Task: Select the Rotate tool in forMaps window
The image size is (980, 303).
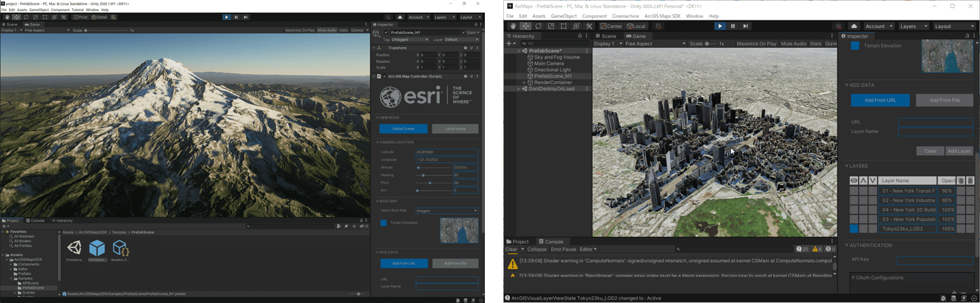Action: 538,26
